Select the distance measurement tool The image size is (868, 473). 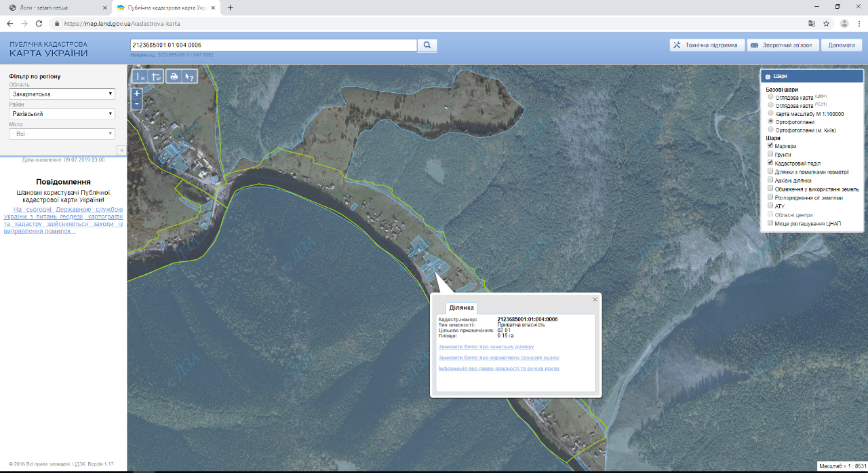(140, 77)
